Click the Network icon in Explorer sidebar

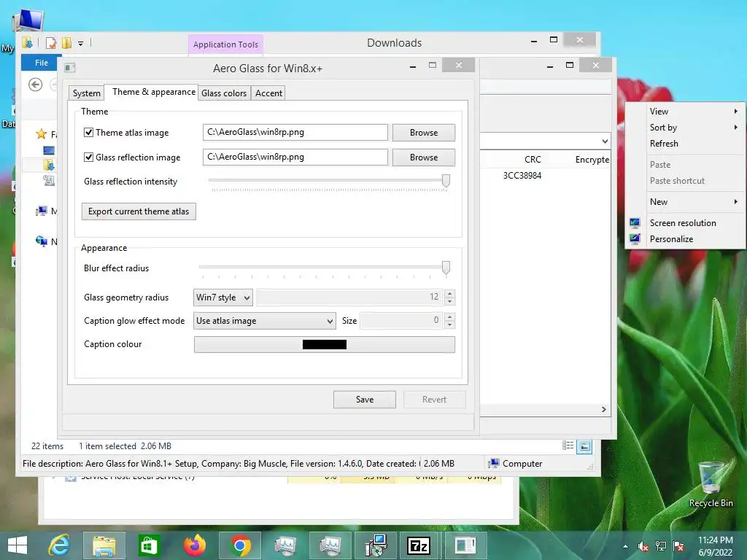(x=42, y=241)
